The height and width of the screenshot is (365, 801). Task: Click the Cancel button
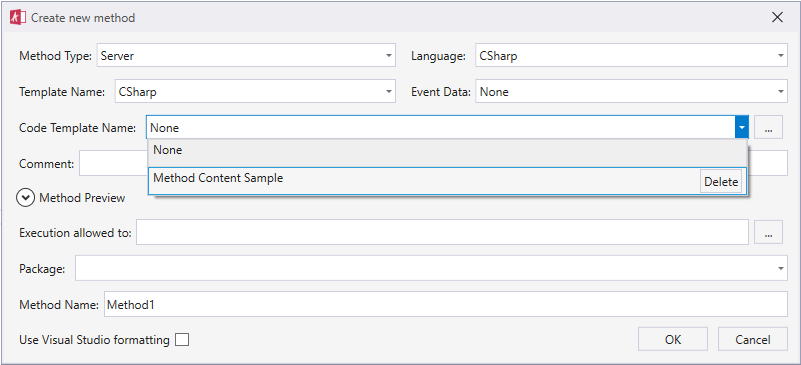(752, 339)
